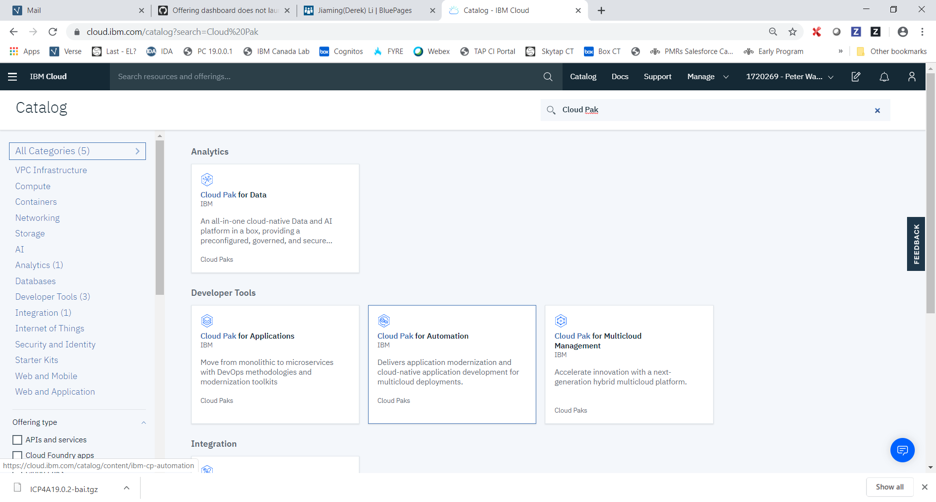The height and width of the screenshot is (502, 936).
Task: Open the Apps bookmarks shortcut
Action: [x=25, y=51]
